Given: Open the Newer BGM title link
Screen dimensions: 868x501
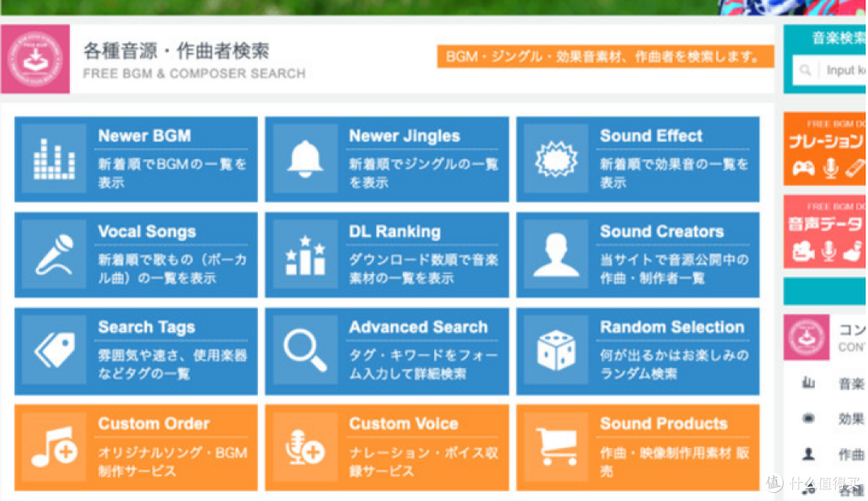Looking at the screenshot, I should (145, 136).
